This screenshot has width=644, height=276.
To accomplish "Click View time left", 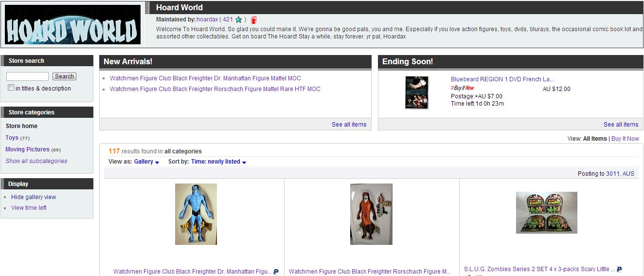I will (x=29, y=208).
